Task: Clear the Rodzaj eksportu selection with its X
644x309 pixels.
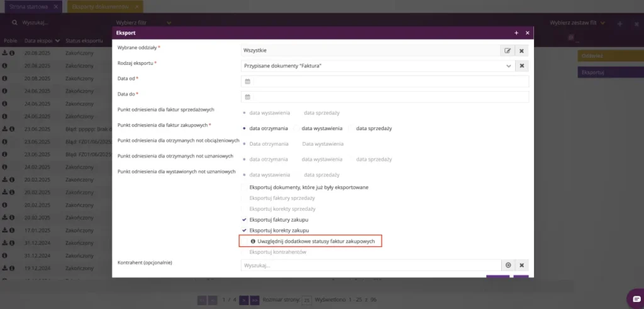Action: pyautogui.click(x=521, y=66)
